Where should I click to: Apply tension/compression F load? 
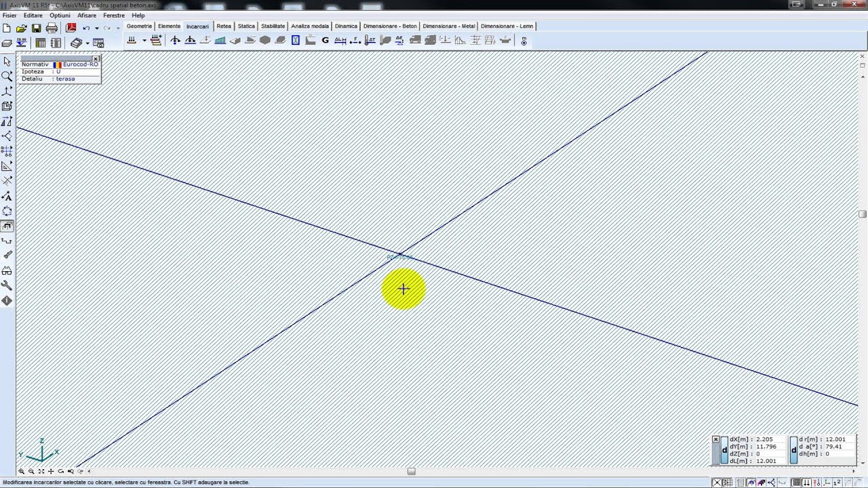[x=355, y=41]
